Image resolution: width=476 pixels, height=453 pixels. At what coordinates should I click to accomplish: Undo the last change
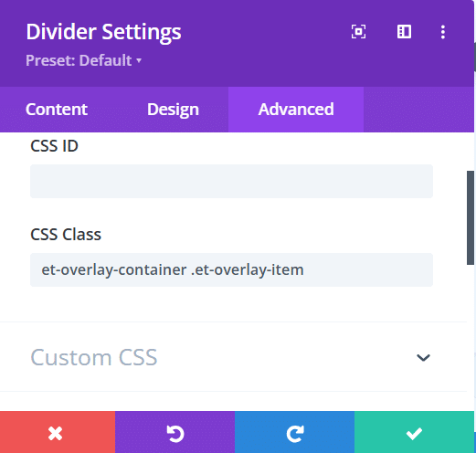point(175,432)
